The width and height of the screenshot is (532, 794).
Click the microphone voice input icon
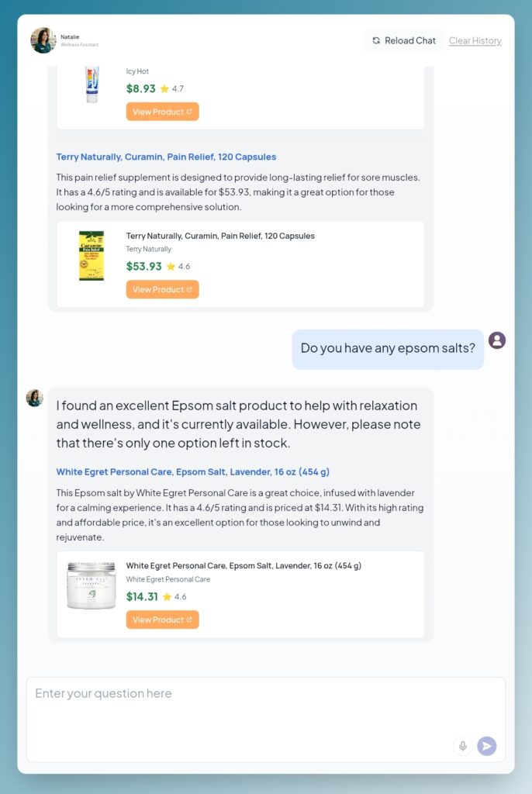[x=462, y=746]
